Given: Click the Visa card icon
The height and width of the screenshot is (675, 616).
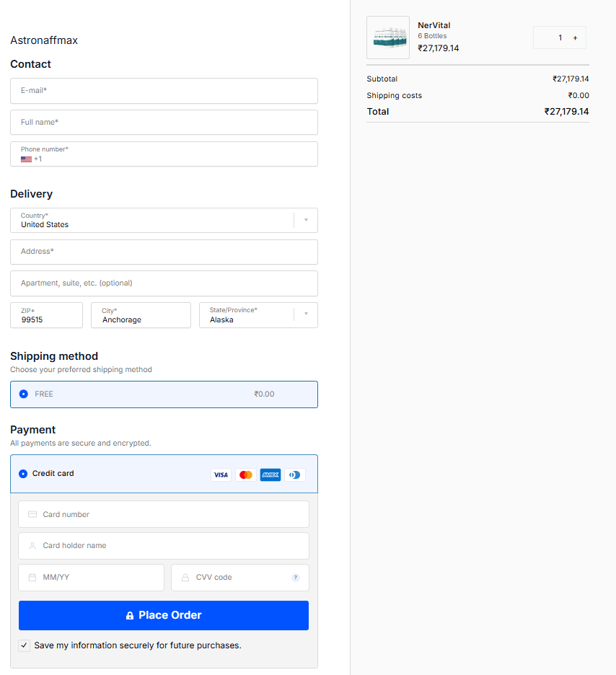Looking at the screenshot, I should [221, 475].
